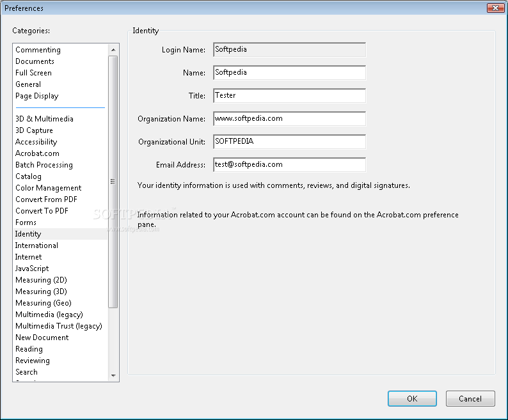This screenshot has width=508, height=420.
Task: Select New Document category
Action: (42, 337)
